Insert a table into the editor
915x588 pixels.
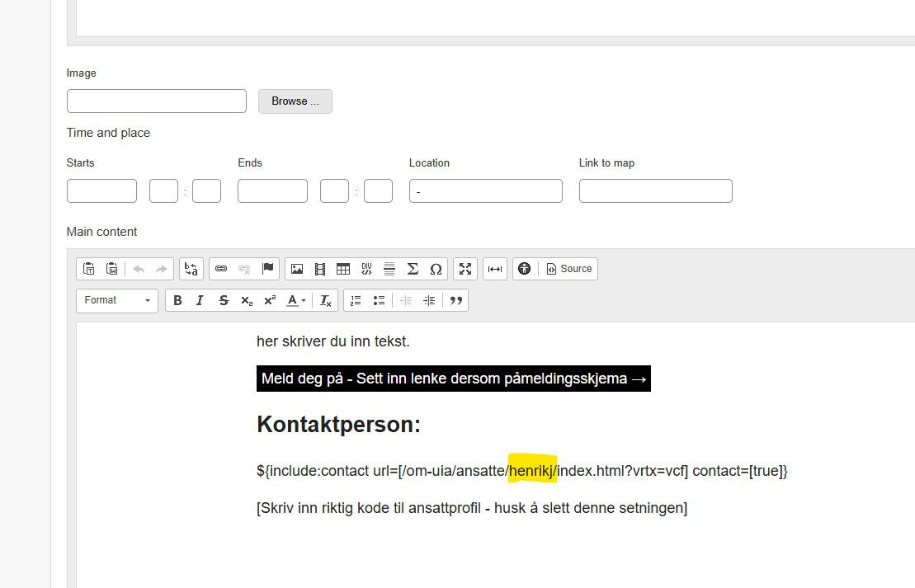click(343, 269)
